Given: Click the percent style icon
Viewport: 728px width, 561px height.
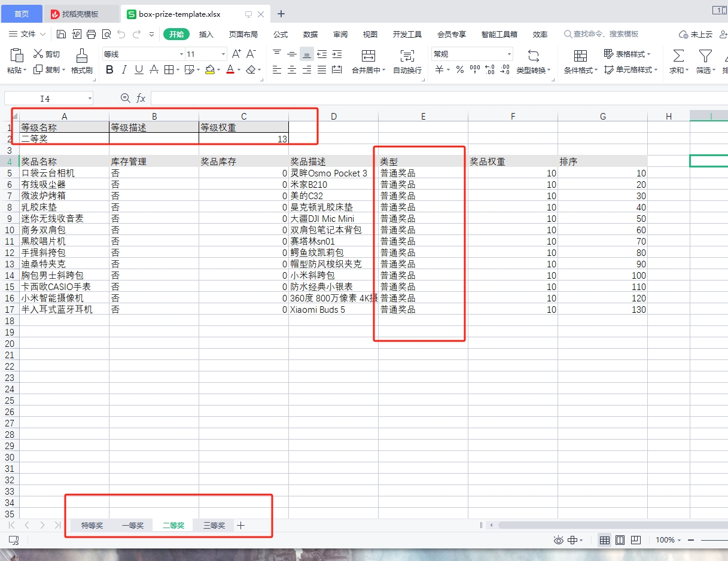Looking at the screenshot, I should pos(459,70).
